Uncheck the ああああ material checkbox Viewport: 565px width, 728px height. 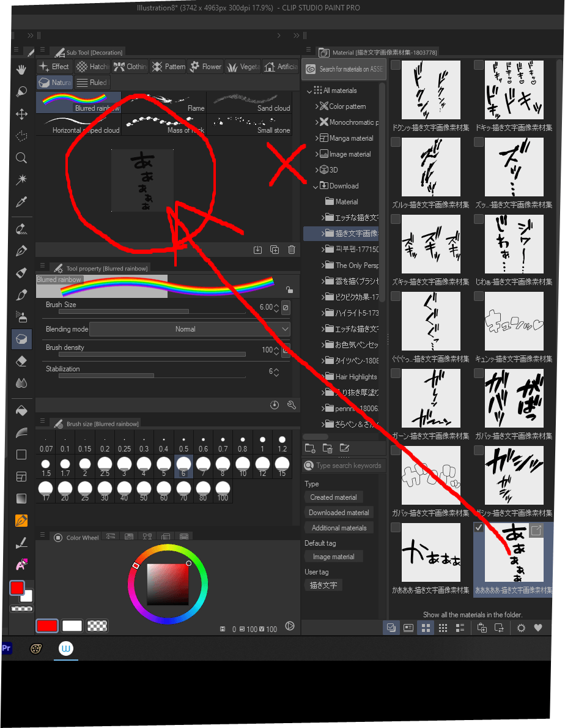pyautogui.click(x=479, y=527)
